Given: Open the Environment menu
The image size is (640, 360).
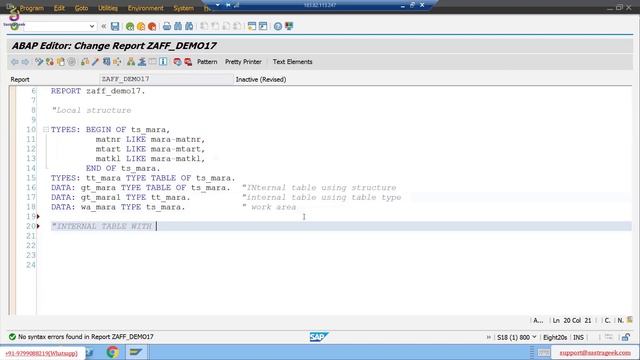Looking at the screenshot, I should 145,8.
